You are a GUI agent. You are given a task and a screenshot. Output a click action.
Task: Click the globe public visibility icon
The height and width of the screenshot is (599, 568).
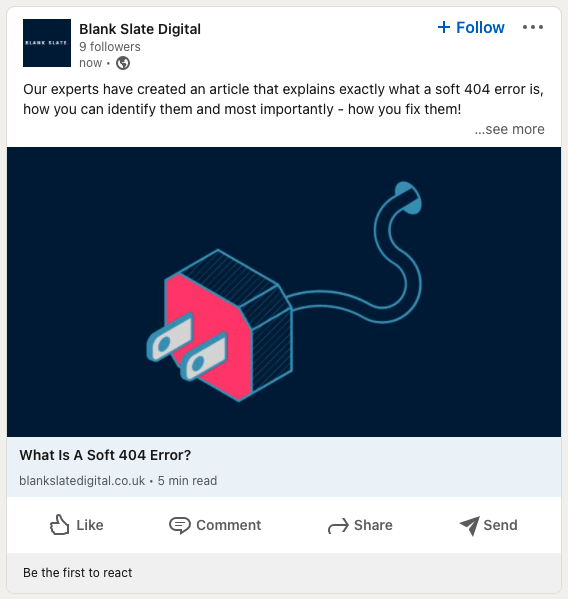[x=123, y=63]
